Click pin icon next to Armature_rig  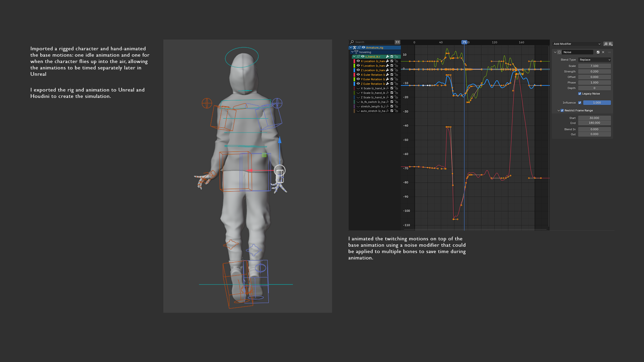click(359, 48)
